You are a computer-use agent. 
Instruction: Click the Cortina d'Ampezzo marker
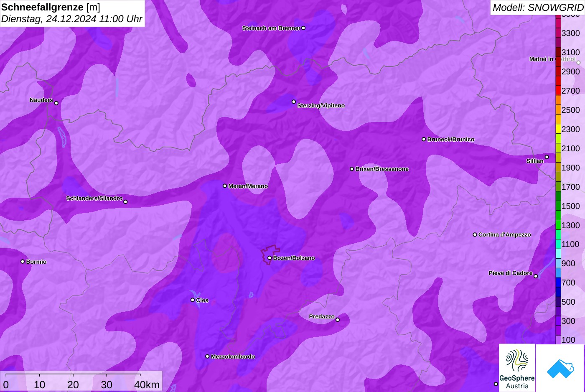tap(475, 234)
